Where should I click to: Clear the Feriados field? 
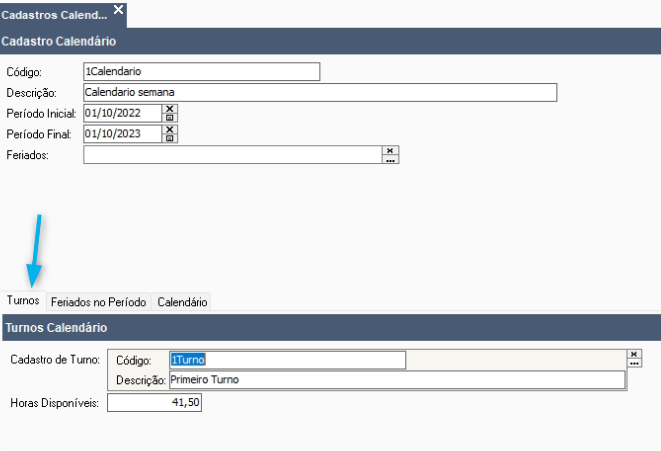click(390, 150)
